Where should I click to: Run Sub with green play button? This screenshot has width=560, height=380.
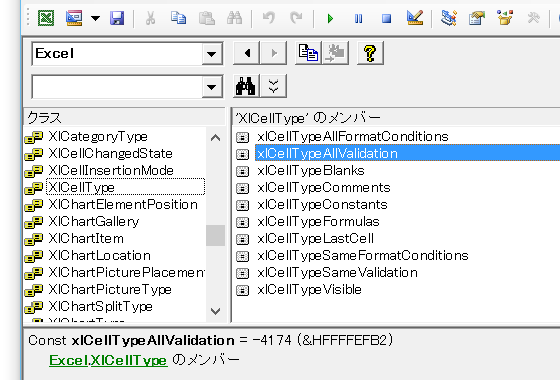pyautogui.click(x=330, y=18)
